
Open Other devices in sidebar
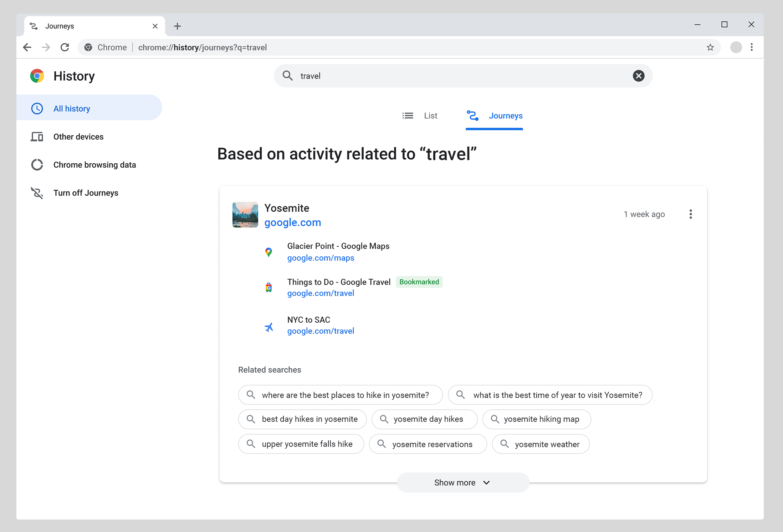pos(78,137)
